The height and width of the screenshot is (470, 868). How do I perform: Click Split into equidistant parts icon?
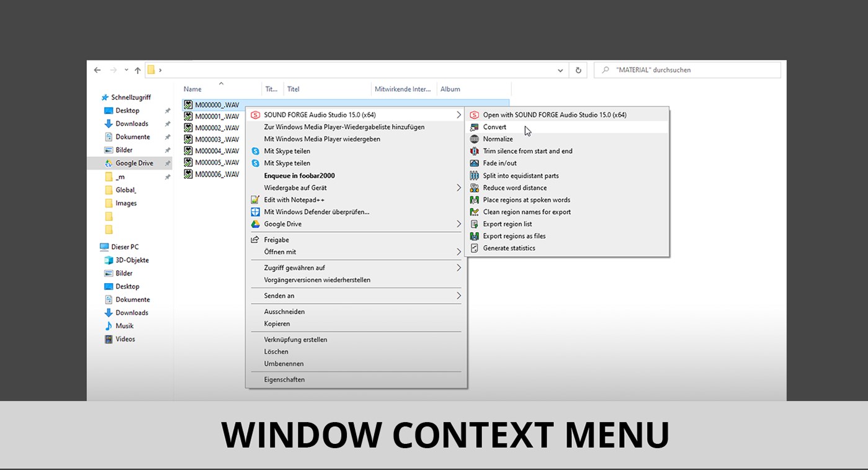[475, 176]
